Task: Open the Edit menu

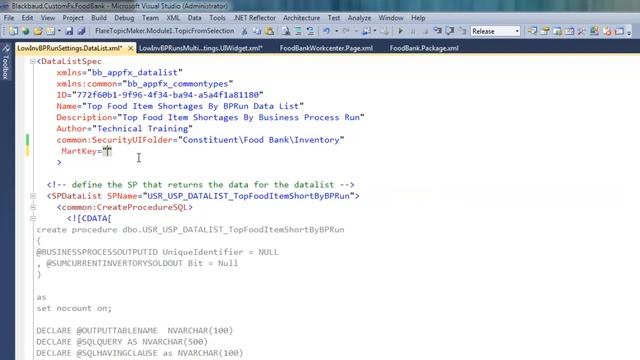Action: click(27, 18)
